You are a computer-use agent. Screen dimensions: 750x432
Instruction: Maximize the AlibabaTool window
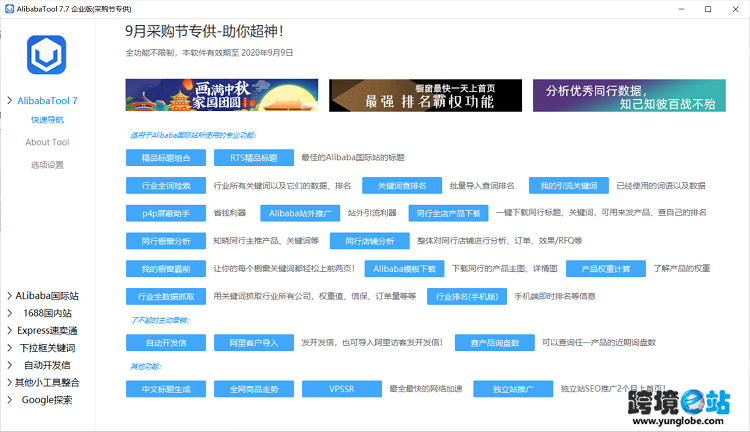pyautogui.click(x=708, y=9)
